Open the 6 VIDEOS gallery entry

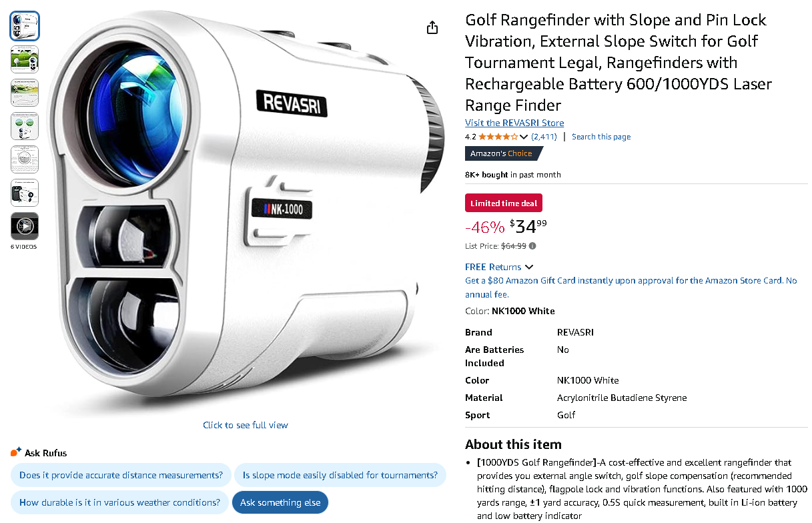pos(25,230)
